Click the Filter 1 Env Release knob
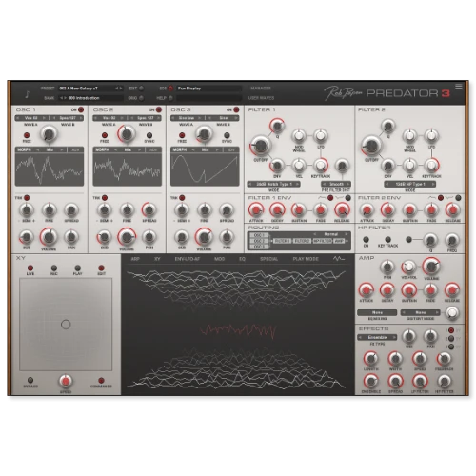 tap(342, 210)
